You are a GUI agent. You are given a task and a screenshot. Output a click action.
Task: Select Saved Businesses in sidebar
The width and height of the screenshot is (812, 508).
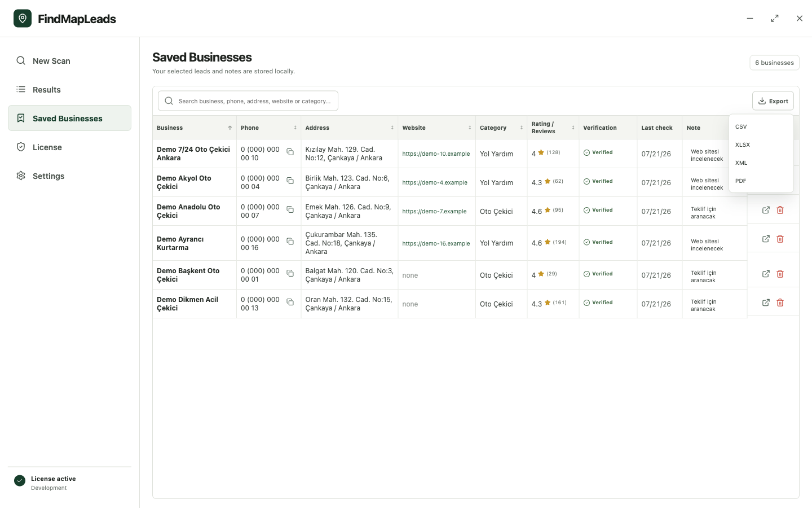[69, 118]
